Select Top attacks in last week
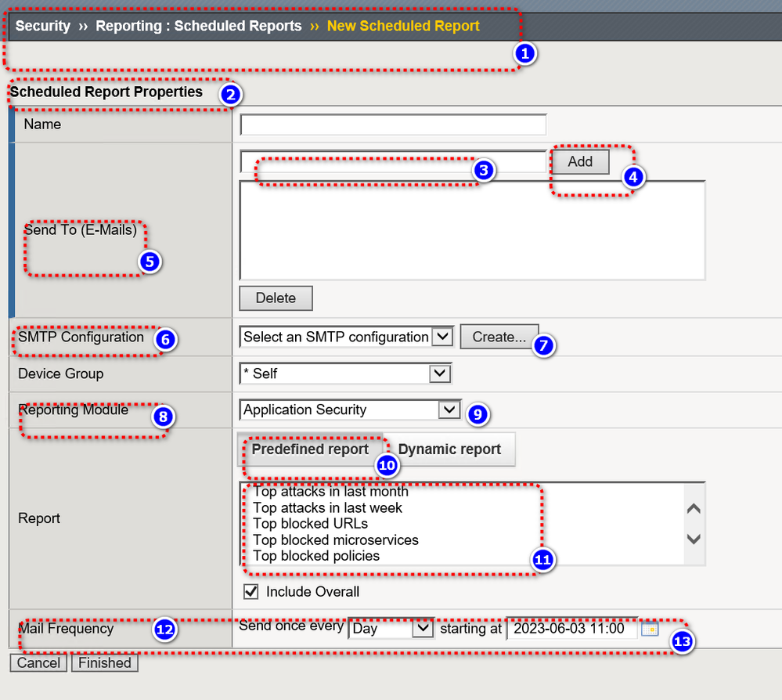The image size is (782, 700). pos(327,508)
